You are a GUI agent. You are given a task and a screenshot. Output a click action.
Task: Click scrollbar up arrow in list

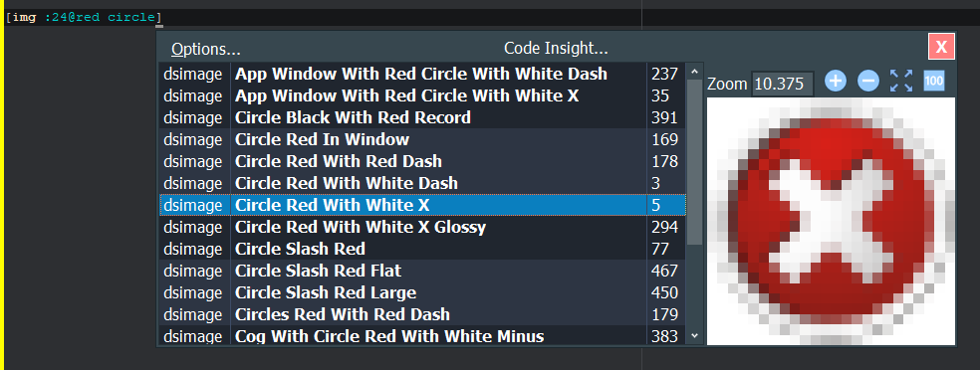(x=694, y=72)
